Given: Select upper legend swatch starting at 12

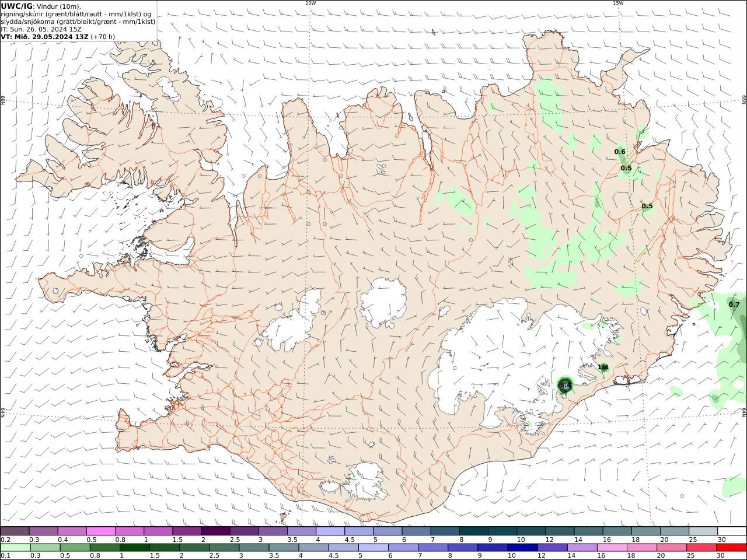Looking at the screenshot, I should 560,531.
